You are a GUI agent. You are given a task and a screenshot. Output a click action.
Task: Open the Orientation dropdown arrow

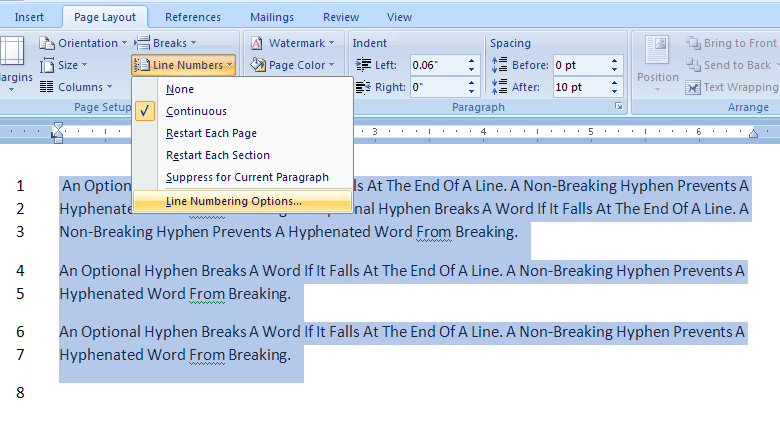tap(124, 43)
